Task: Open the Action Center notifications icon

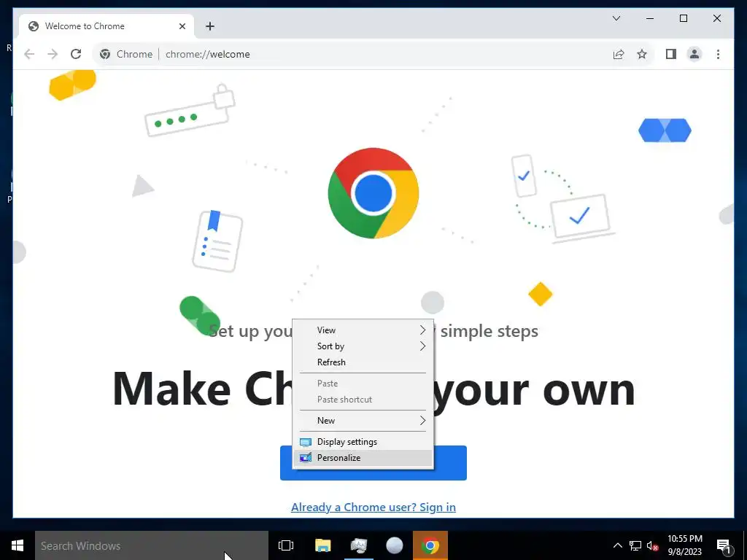Action: 724,545
